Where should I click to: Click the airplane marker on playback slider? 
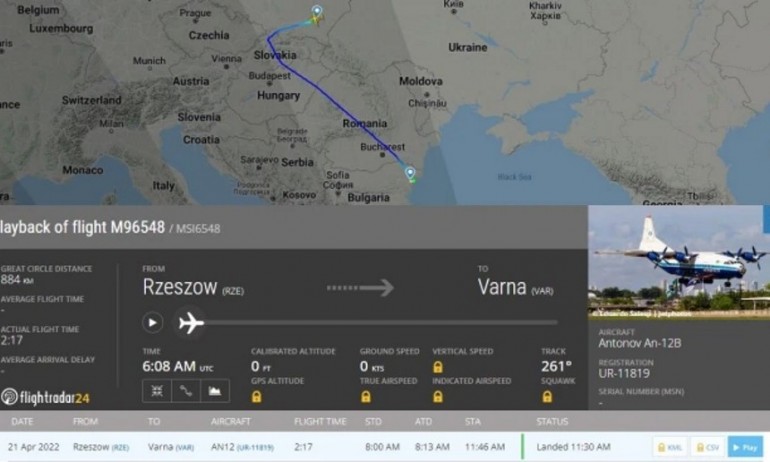190,322
